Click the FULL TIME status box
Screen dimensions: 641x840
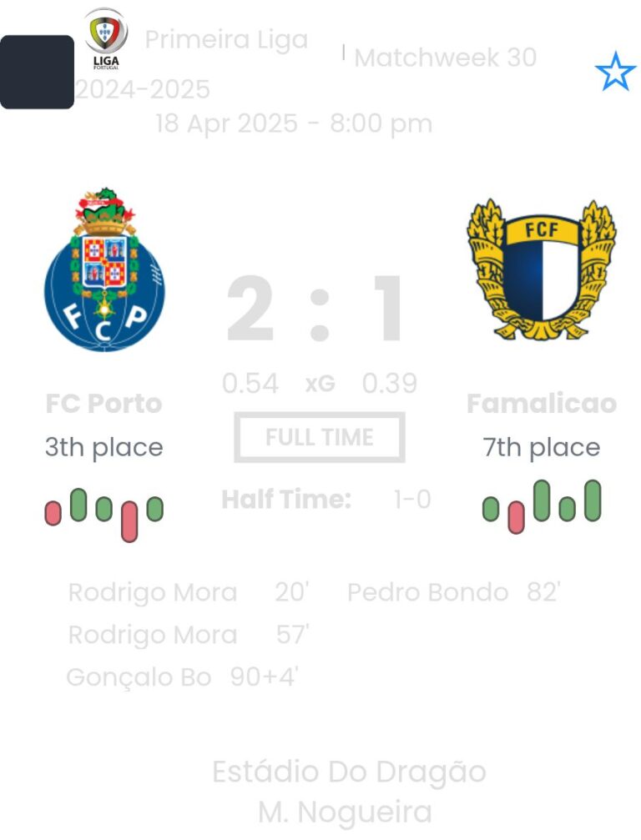tap(320, 437)
